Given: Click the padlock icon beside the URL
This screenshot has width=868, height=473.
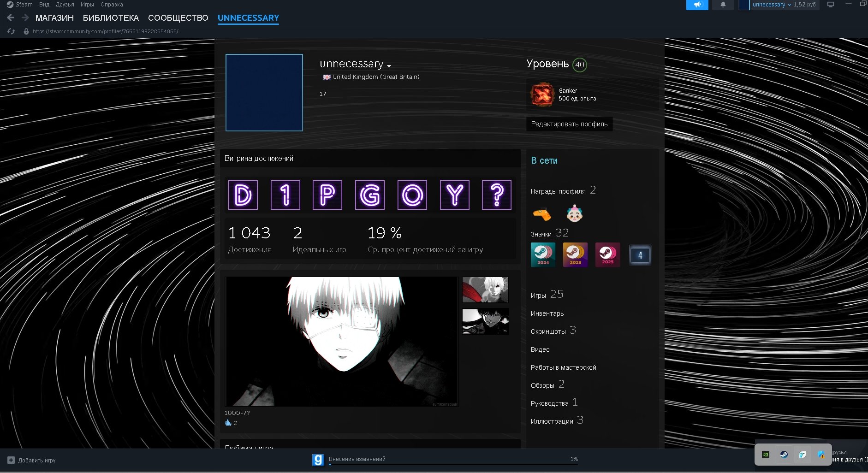Looking at the screenshot, I should tap(26, 31).
